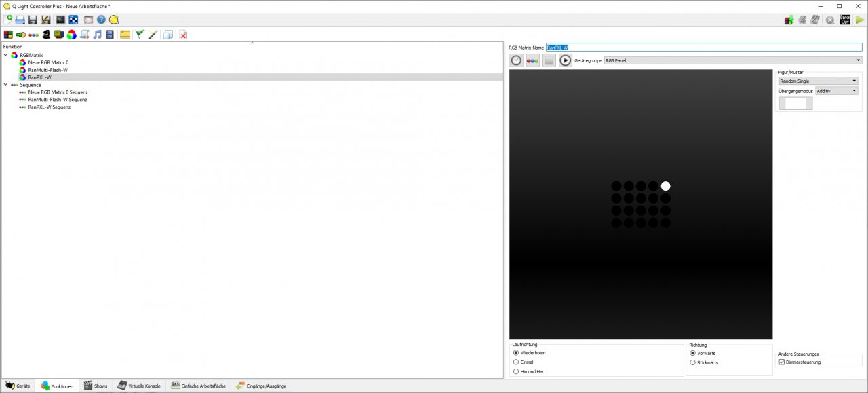Select Neue RGB Matrix 0 Sequenz
Screen dimensions: 868x393
[58, 92]
